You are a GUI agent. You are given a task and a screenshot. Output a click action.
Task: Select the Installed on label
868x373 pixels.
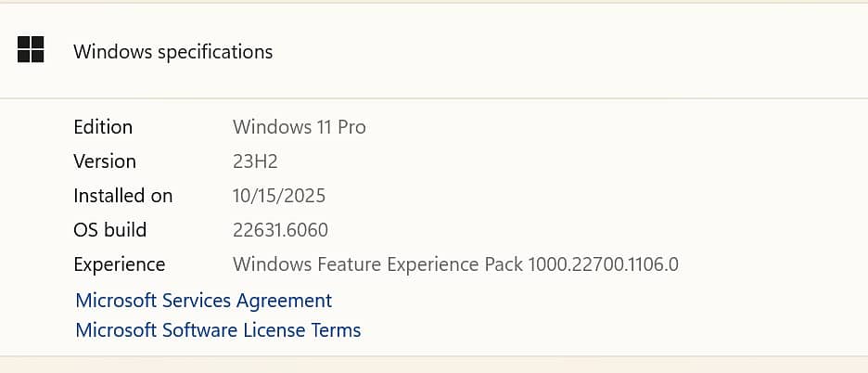click(123, 196)
